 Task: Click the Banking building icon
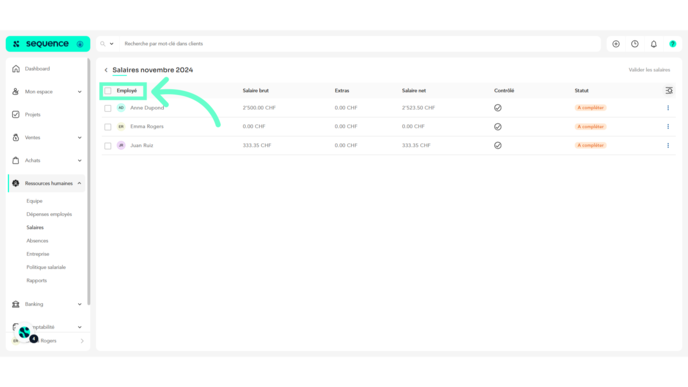tap(16, 304)
